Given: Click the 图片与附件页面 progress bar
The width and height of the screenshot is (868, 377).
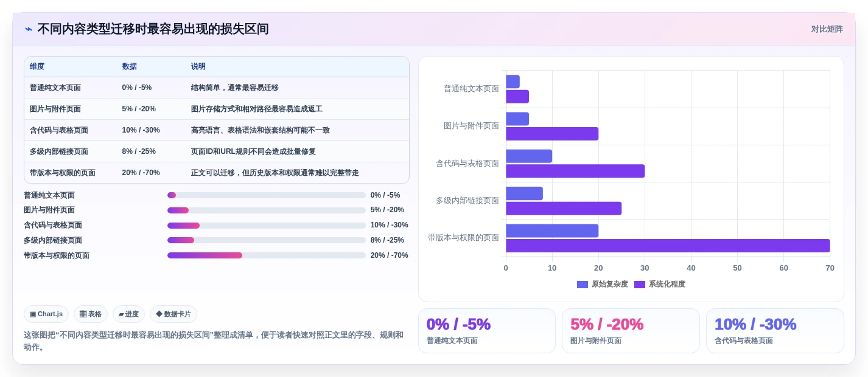Looking at the screenshot, I should point(267,210).
